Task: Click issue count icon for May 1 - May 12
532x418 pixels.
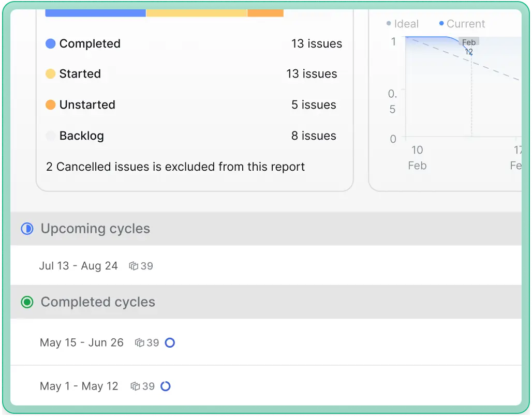Action: point(135,386)
